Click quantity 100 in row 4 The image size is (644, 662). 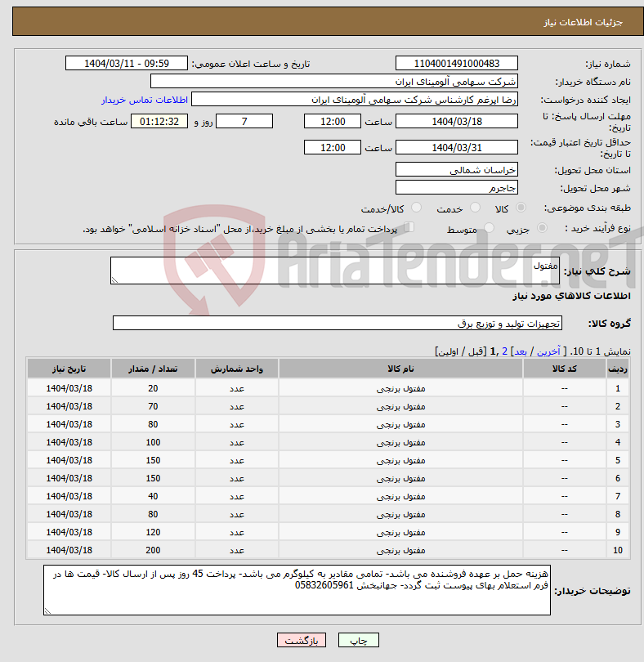153,442
